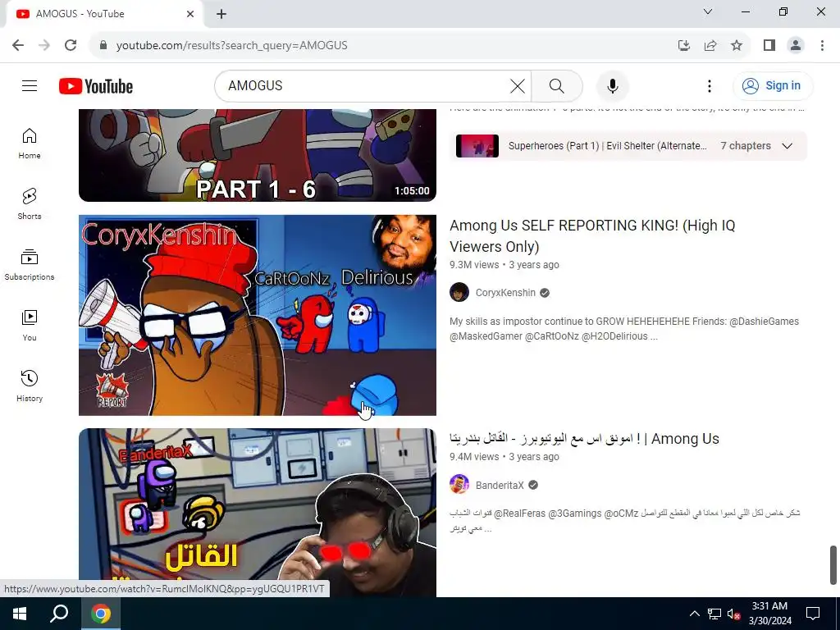This screenshot has height=630, width=840.
Task: Start voice search with microphone
Action: point(612,85)
